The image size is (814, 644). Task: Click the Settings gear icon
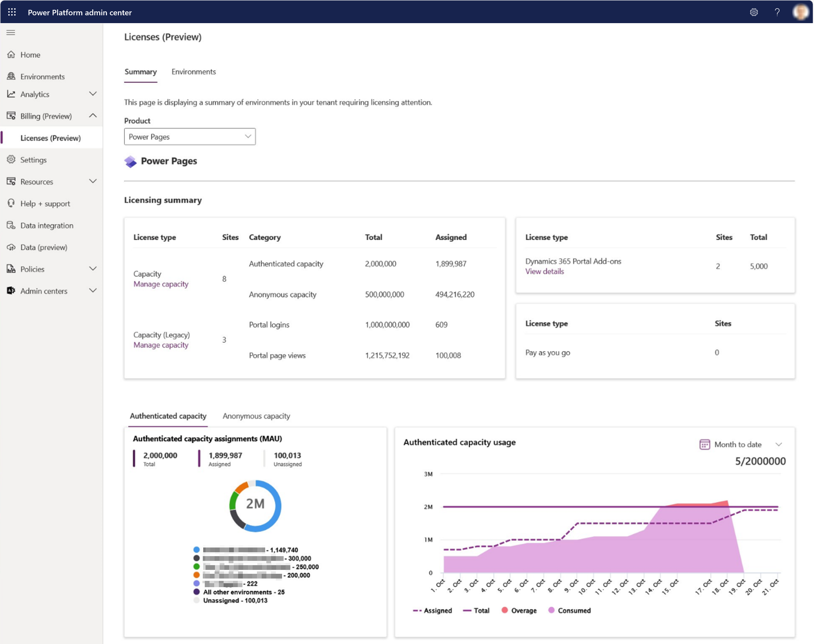pos(754,12)
